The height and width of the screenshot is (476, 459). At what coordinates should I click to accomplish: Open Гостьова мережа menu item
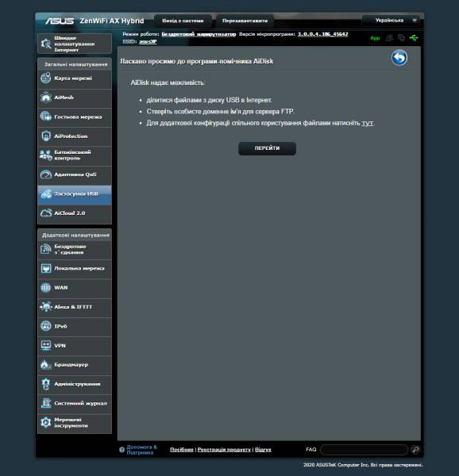point(75,117)
